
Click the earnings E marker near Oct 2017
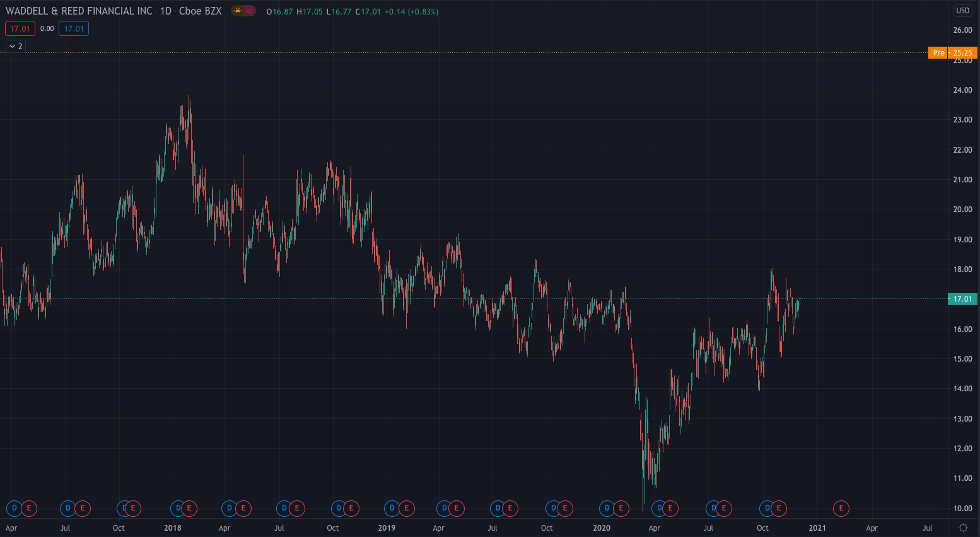(133, 508)
